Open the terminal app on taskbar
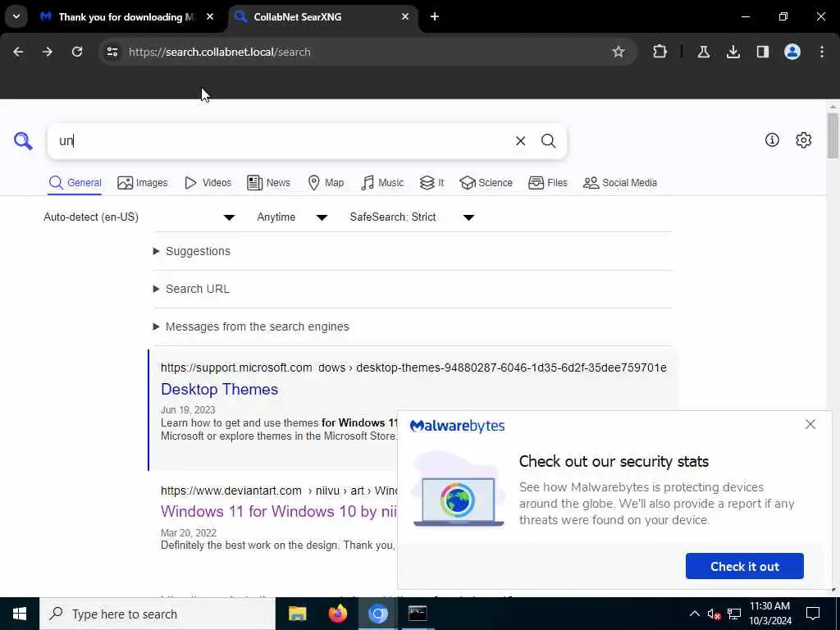840x630 pixels. pyautogui.click(x=418, y=614)
